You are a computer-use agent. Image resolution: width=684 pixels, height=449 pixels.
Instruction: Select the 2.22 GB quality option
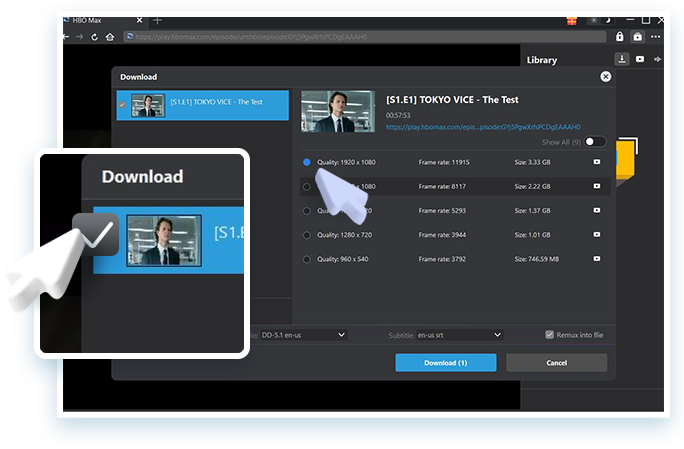[x=307, y=187]
